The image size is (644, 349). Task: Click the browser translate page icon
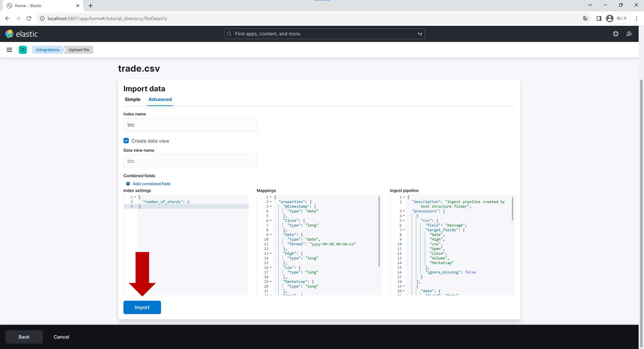click(585, 18)
